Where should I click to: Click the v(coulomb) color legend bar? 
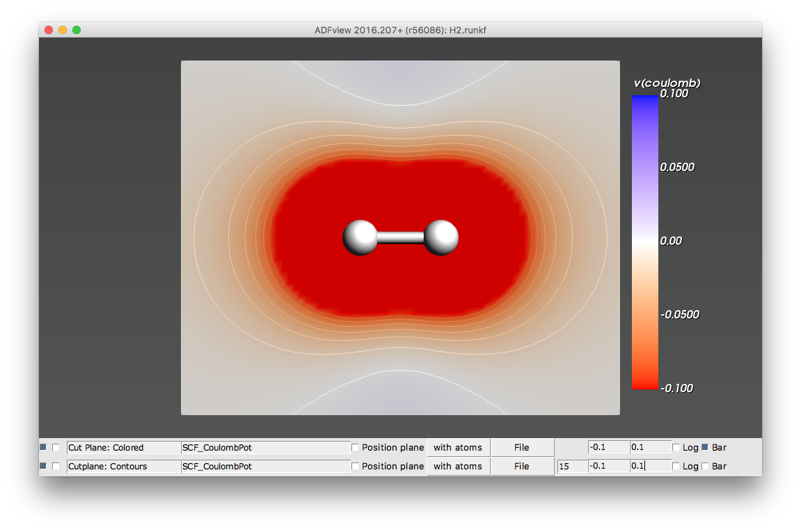(x=644, y=241)
